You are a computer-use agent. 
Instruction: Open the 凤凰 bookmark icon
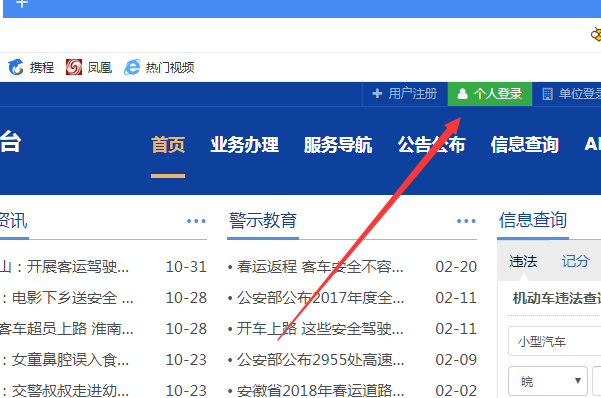(x=74, y=67)
